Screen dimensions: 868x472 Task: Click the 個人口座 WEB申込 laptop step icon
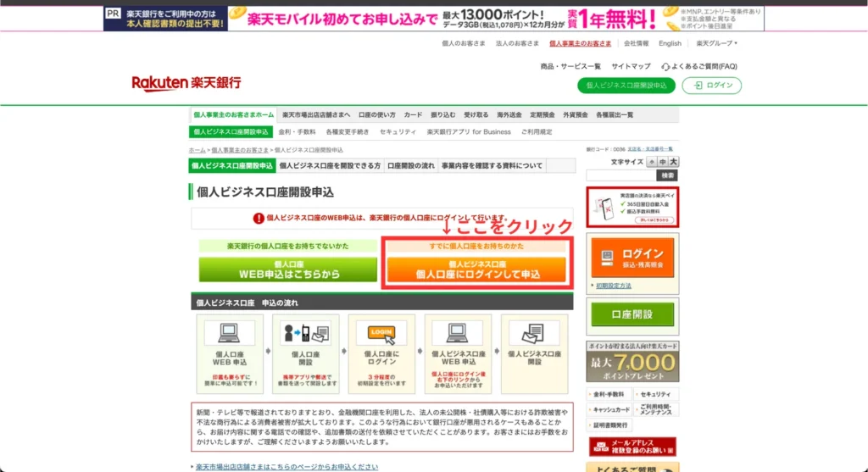coord(229,333)
